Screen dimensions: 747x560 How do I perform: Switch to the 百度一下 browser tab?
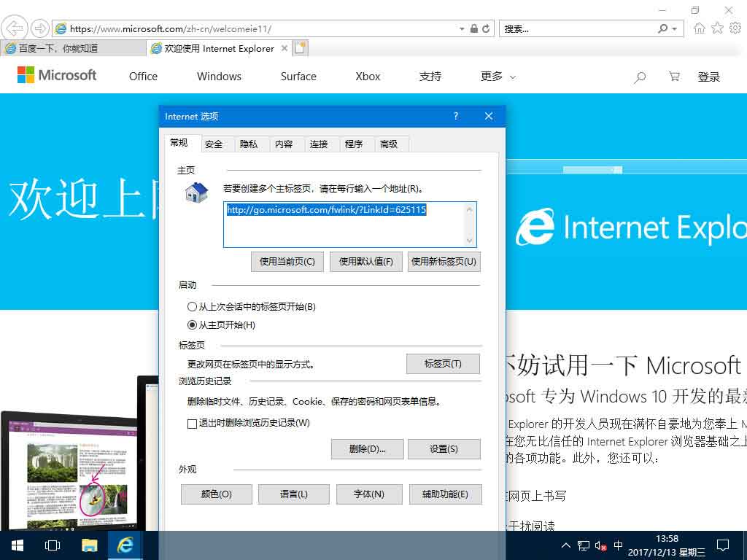tap(74, 48)
